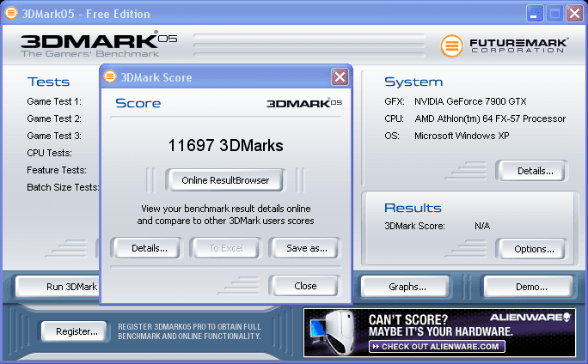The width and height of the screenshot is (588, 364).
Task: Save the score with Save as...
Action: pyautogui.click(x=305, y=248)
